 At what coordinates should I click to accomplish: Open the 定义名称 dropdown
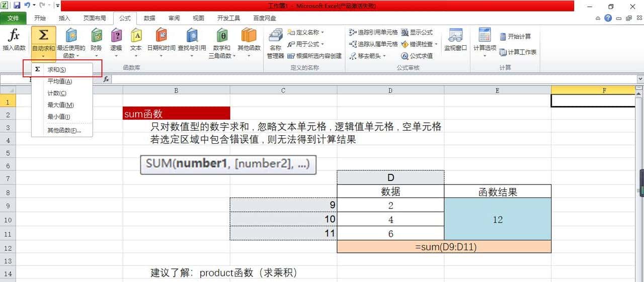tap(306, 32)
